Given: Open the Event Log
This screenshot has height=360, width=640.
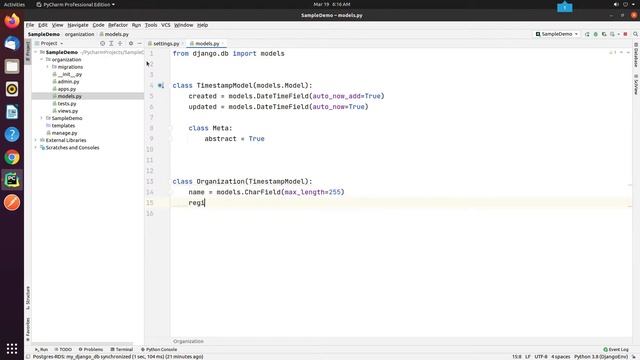Looking at the screenshot, I should pos(616,350).
